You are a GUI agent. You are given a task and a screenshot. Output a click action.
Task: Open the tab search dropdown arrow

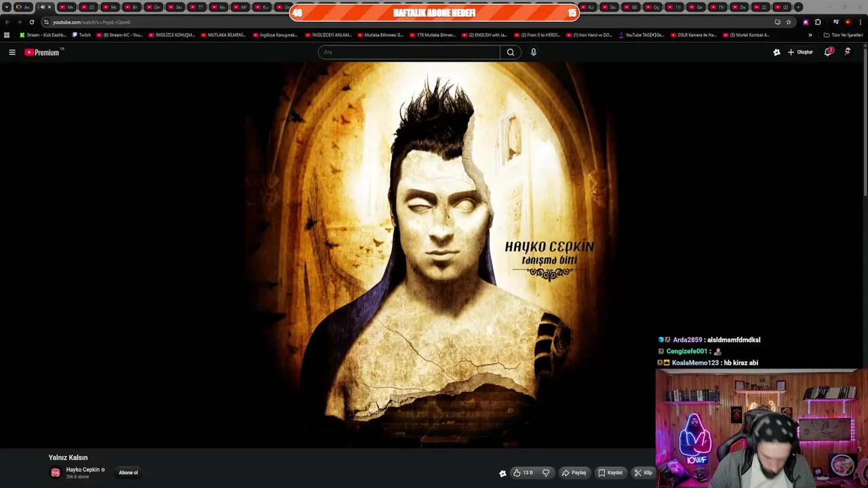[7, 7]
